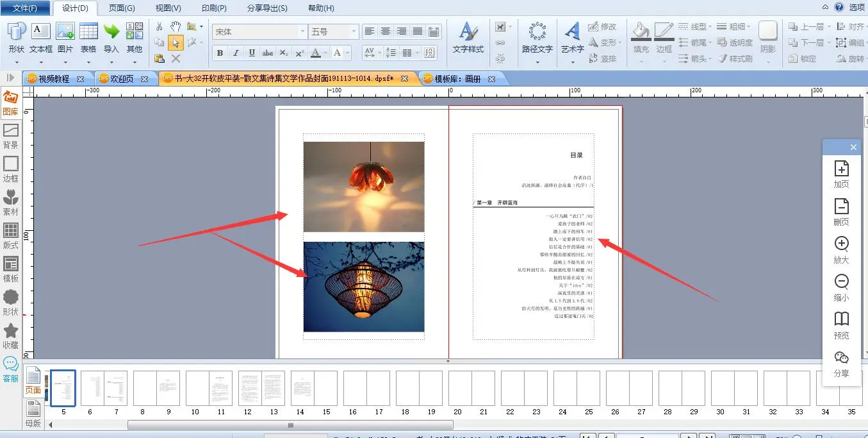Set justified text alignment
This screenshot has width=868, height=438.
click(x=418, y=31)
